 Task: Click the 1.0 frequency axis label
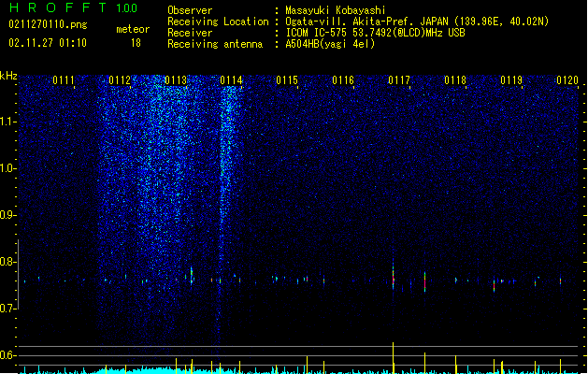7,168
